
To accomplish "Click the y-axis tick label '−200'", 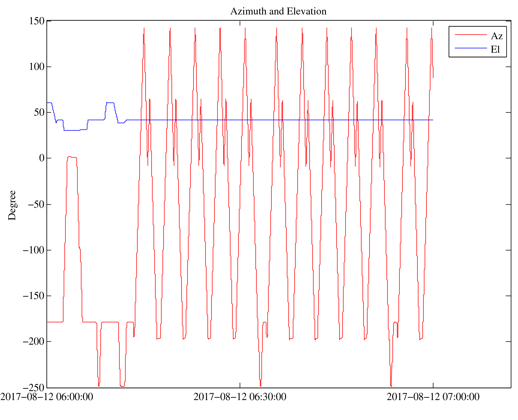I will [34, 341].
